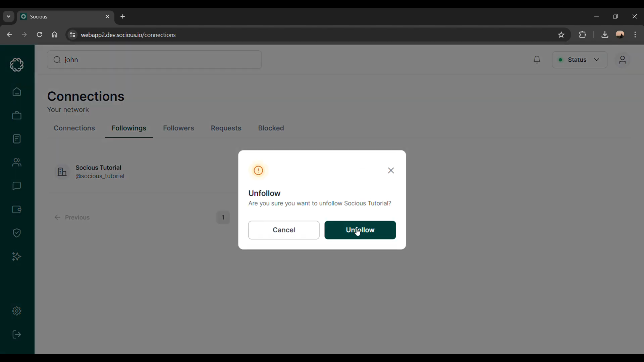Click the logout icon at the sidebar bottom

[x=17, y=335]
